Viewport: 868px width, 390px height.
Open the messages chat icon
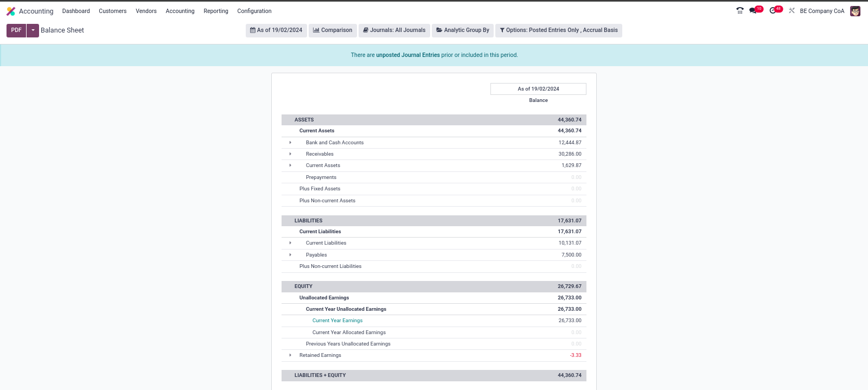tap(753, 10)
